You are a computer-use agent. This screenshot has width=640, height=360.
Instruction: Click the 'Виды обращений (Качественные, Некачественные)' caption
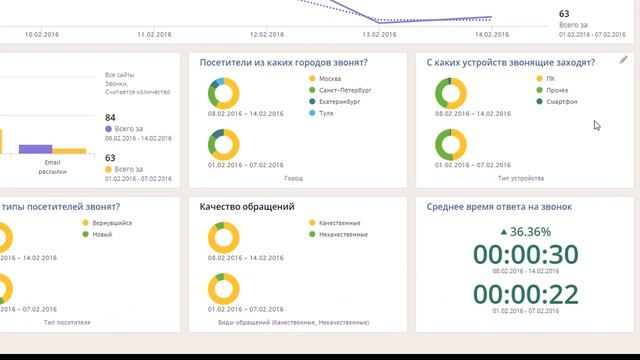(293, 322)
